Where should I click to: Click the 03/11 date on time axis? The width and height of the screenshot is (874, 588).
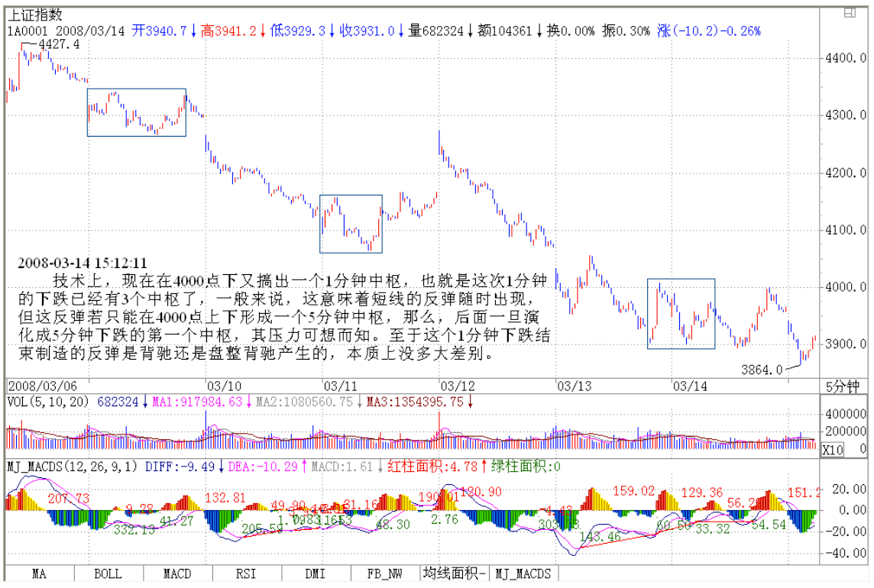pos(341,386)
